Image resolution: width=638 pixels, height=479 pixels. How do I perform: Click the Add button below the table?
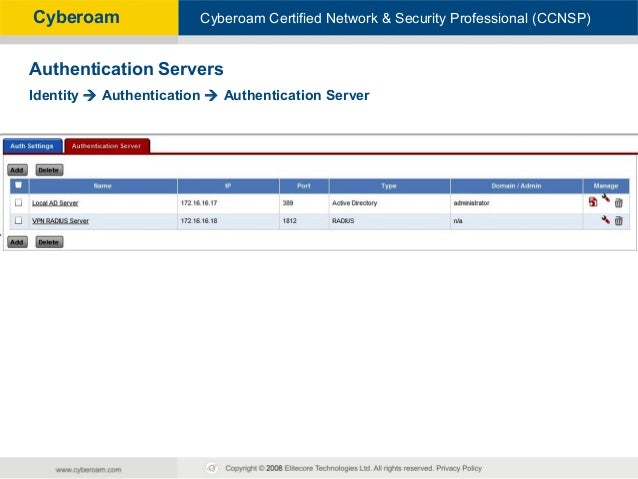[17, 242]
